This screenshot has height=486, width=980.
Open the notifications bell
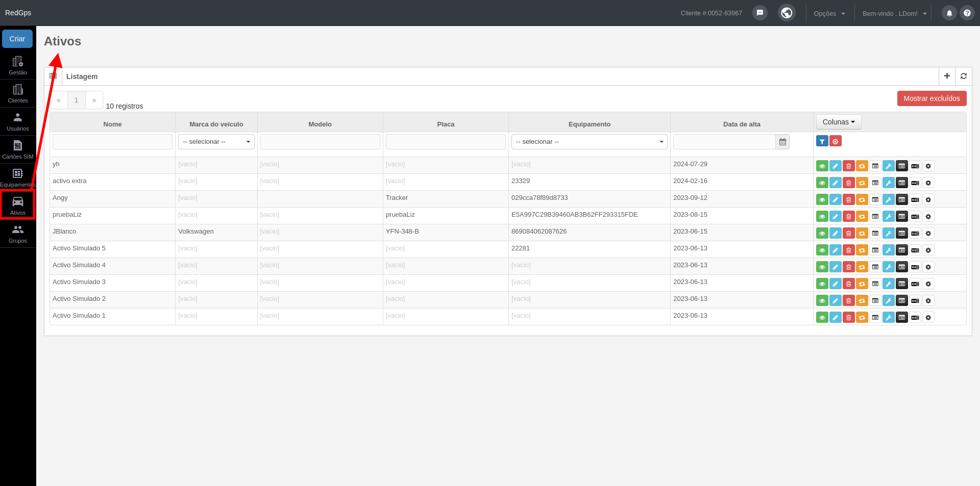pyautogui.click(x=949, y=13)
